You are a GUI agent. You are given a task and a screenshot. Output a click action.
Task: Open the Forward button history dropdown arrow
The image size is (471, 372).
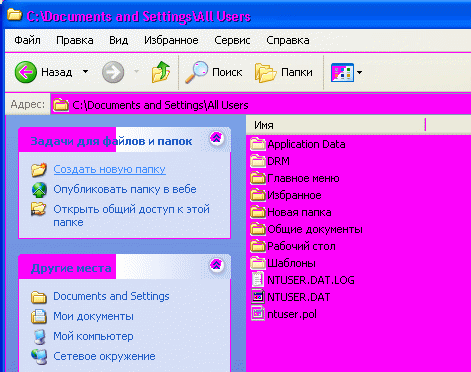pyautogui.click(x=136, y=71)
